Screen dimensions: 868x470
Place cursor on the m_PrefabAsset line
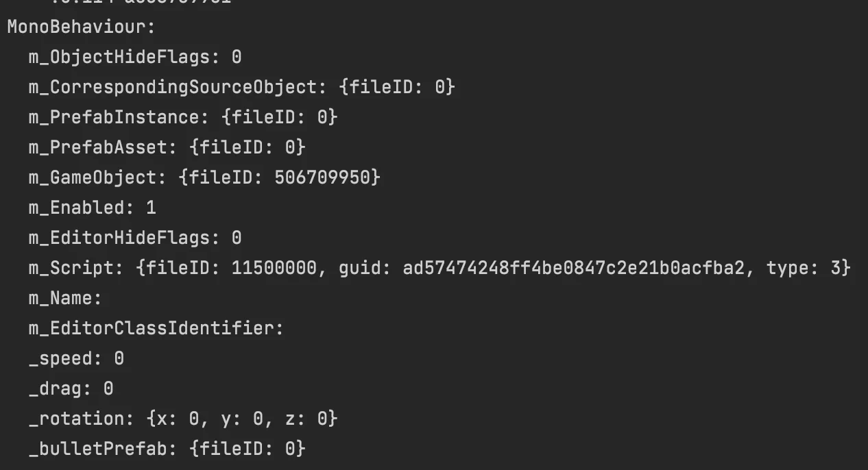[x=167, y=147]
